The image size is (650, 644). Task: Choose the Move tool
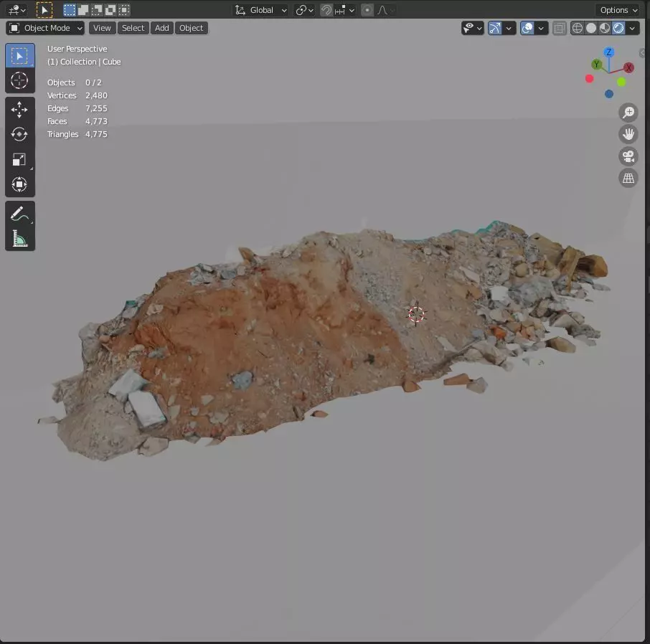[x=20, y=110]
